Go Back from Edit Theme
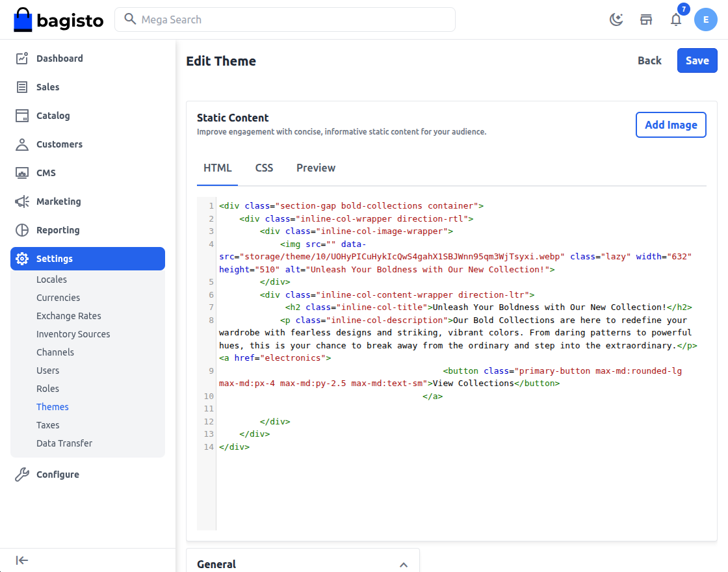Screen dimensions: 728x572 click(x=649, y=60)
